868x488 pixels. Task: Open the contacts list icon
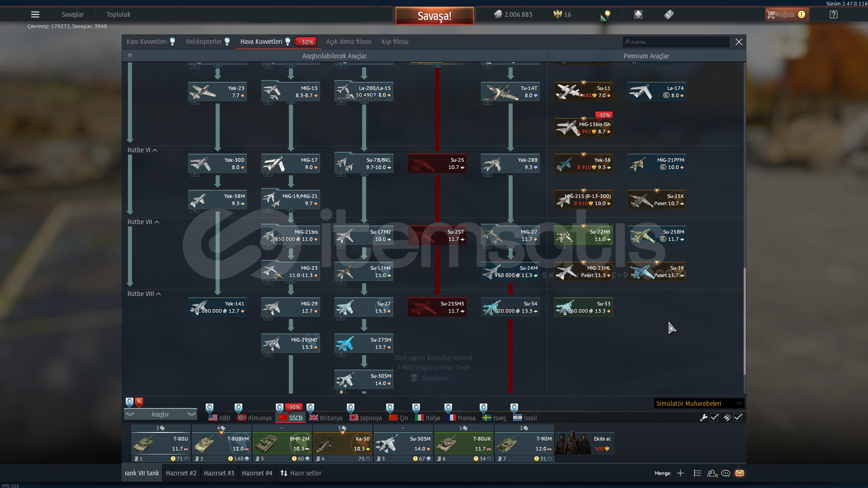pos(712,473)
